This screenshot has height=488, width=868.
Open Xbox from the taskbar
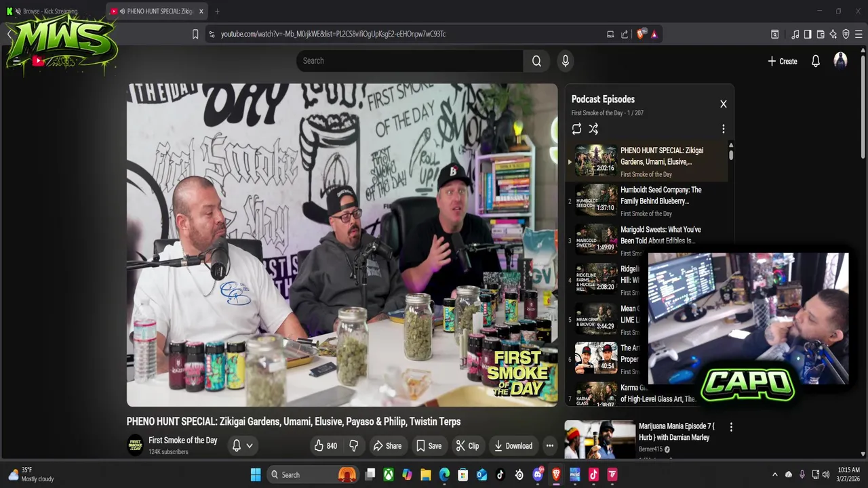click(x=389, y=474)
